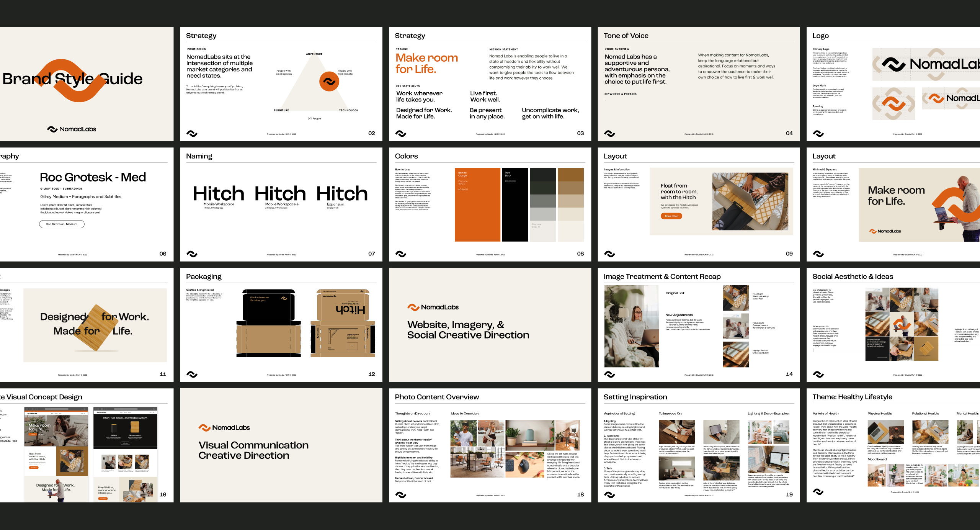The height and width of the screenshot is (530, 980).
Task: Click the wave logo mark at bottom of slide 03
Action: [401, 133]
